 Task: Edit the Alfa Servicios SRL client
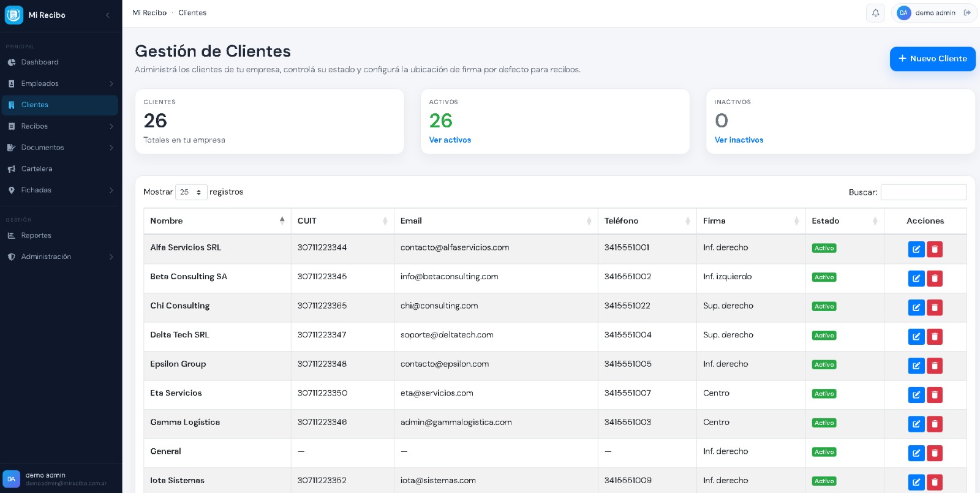(916, 249)
